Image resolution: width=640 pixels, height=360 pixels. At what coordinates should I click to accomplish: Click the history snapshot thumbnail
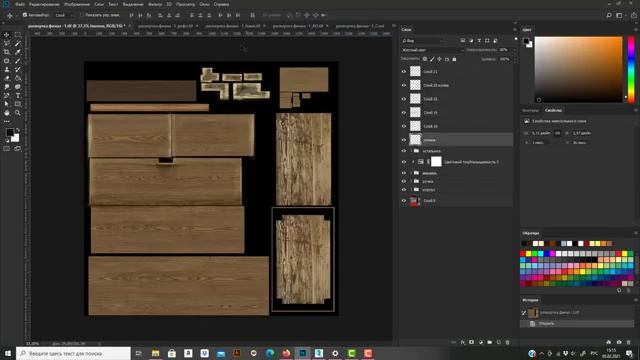[533, 313]
